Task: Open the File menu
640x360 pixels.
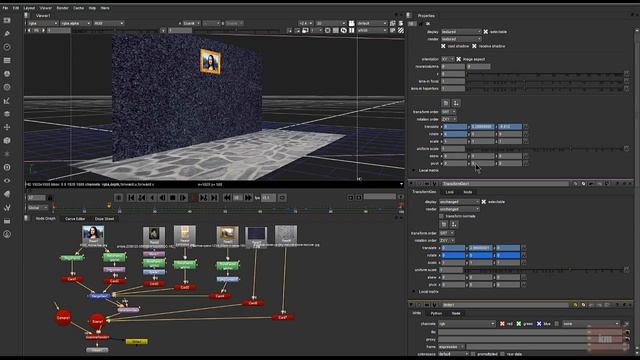Action: (5, 8)
